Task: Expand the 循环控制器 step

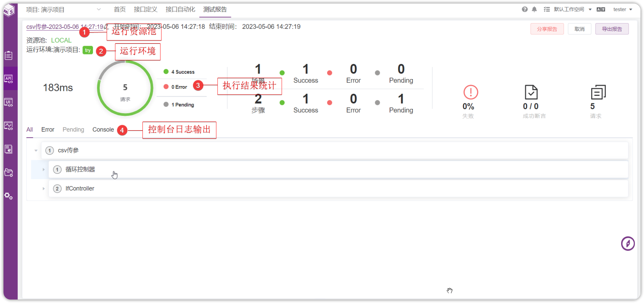Action: 44,170
